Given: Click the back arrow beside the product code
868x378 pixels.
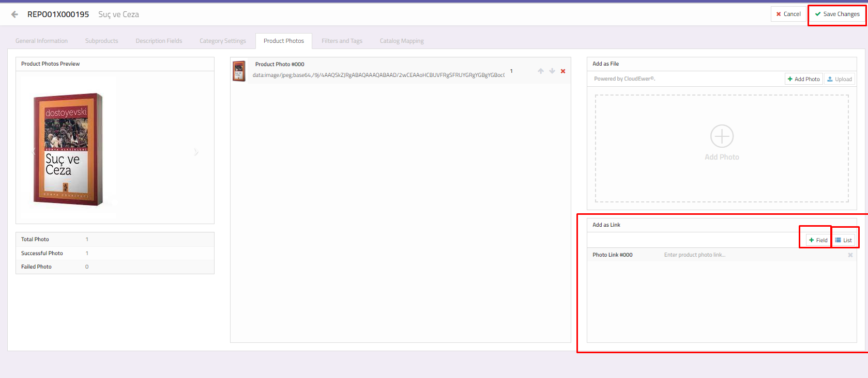Looking at the screenshot, I should coord(14,14).
